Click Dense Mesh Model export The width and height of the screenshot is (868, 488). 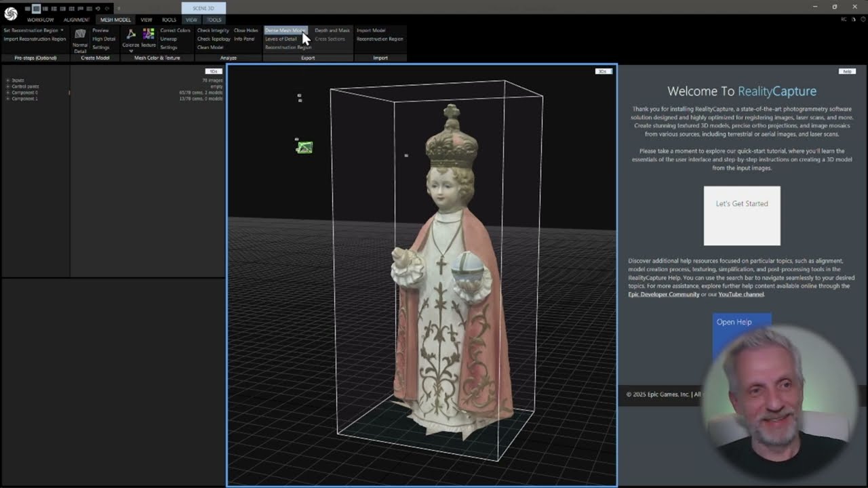tap(285, 30)
